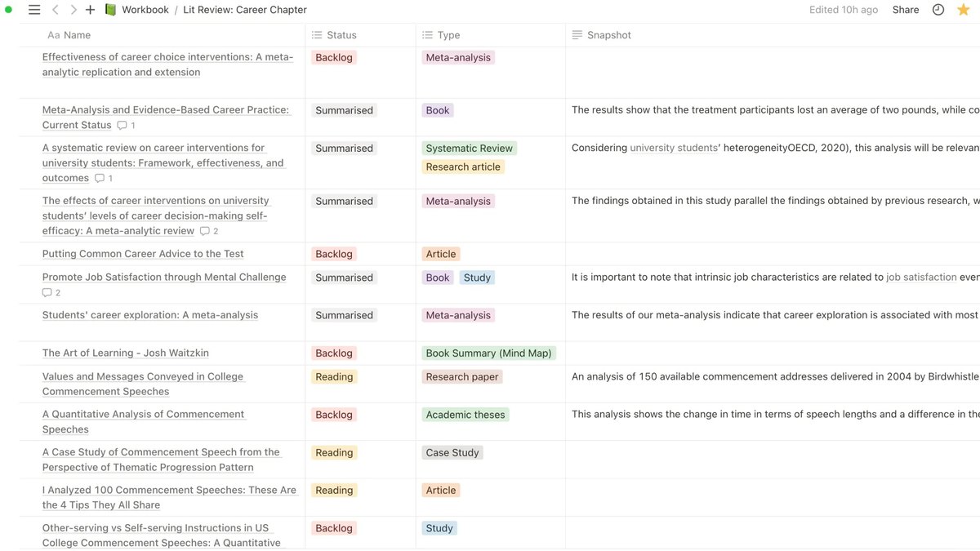The height and width of the screenshot is (551, 980).
Task: Open Effectiveness of career choice interventions entry
Action: point(167,64)
